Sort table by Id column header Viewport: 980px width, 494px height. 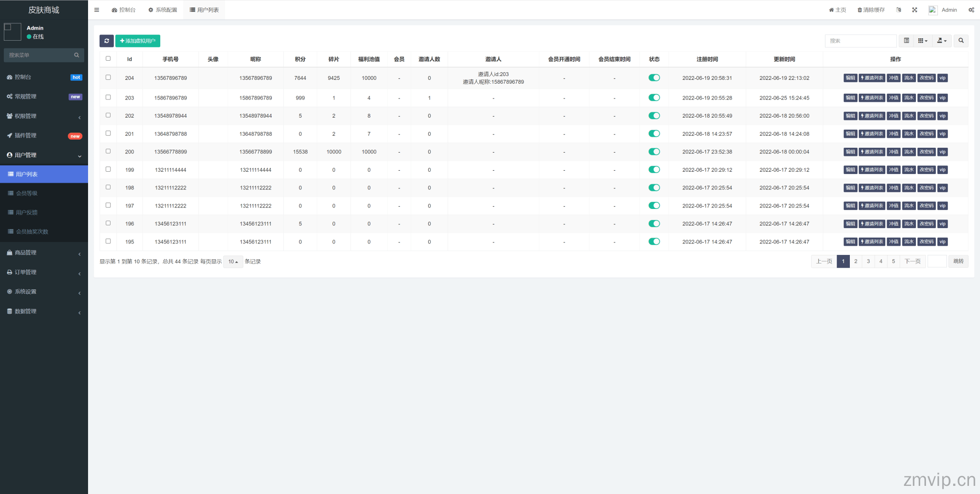coord(129,59)
